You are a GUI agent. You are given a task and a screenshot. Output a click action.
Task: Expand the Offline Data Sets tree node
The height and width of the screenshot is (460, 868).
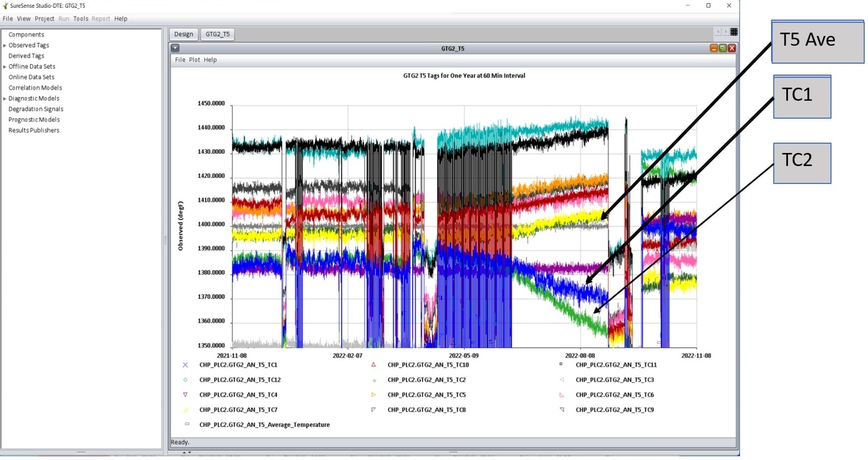click(5, 67)
